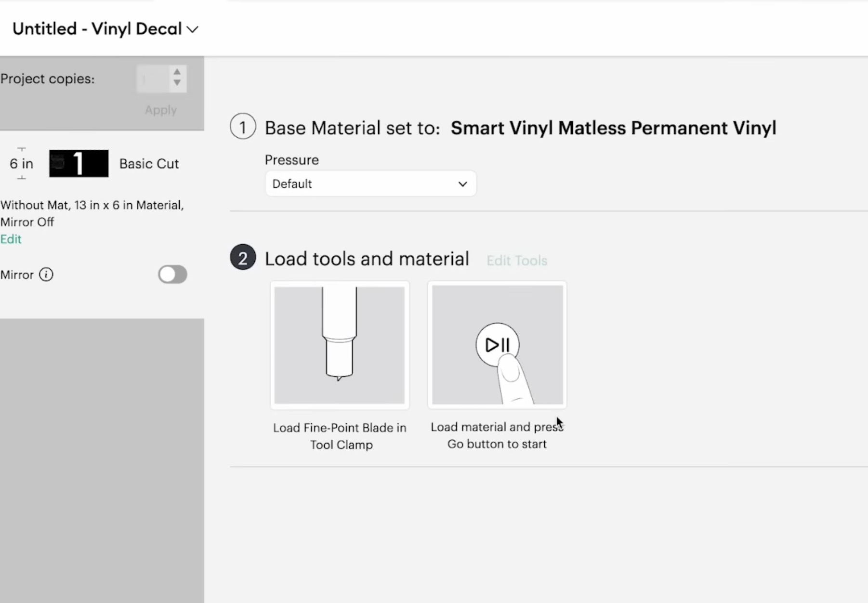Click the Edit Tools link
868x603 pixels.
(x=517, y=260)
